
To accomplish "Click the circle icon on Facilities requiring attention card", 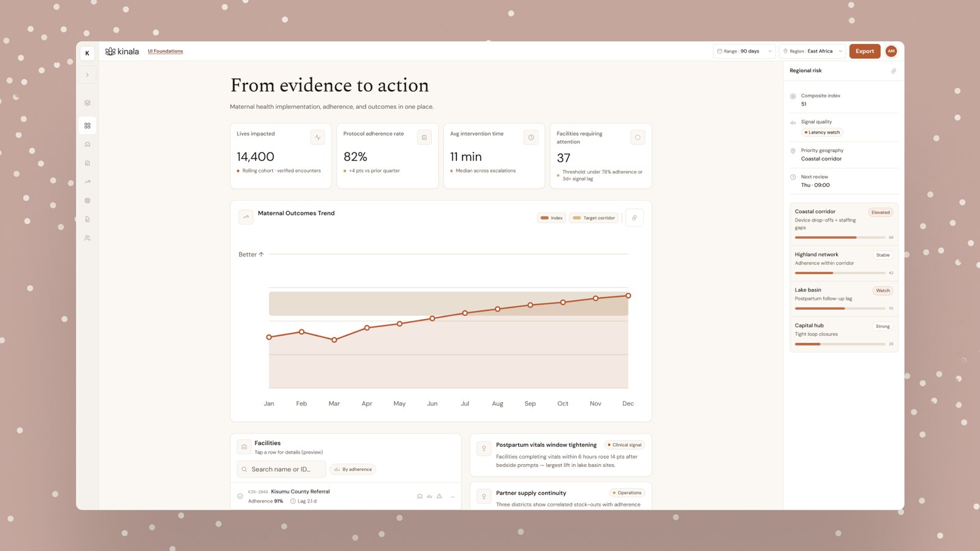I will [x=638, y=137].
